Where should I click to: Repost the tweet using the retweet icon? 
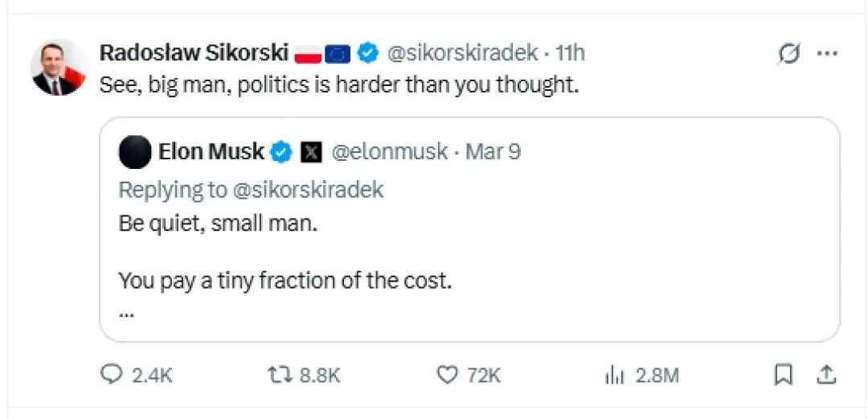pyautogui.click(x=280, y=374)
